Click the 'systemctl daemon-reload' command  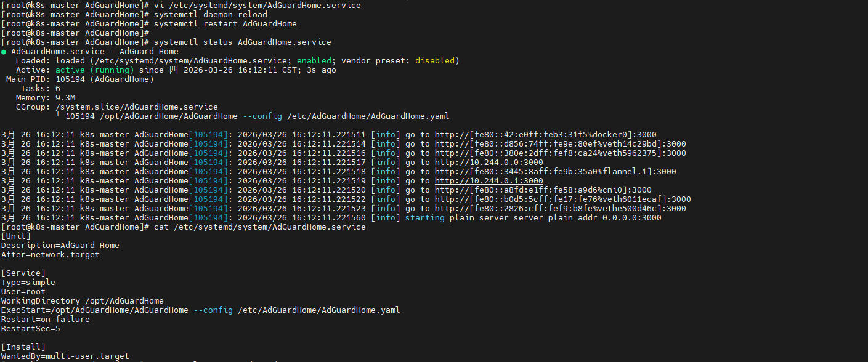click(x=211, y=15)
